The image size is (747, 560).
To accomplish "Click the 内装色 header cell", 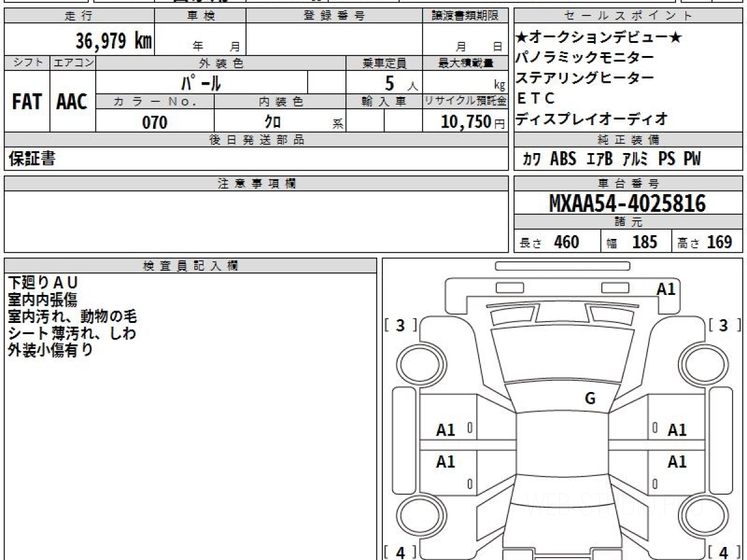I will 280,101.
